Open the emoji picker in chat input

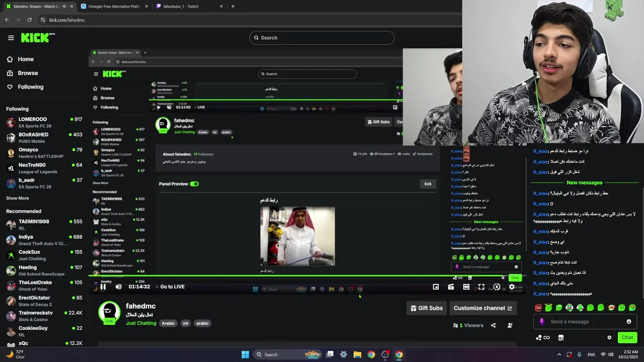628,322
